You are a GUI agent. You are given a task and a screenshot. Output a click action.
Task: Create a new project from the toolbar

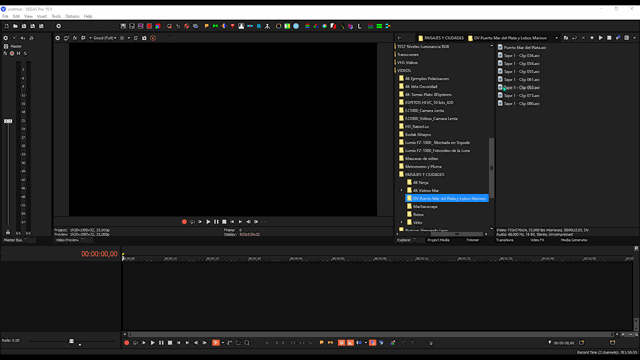[x=7, y=26]
